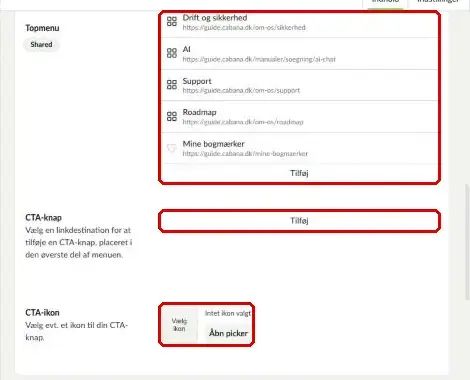This screenshot has width=470, height=380.
Task: Click the vertical scrollbar on the right
Action: pos(467,243)
